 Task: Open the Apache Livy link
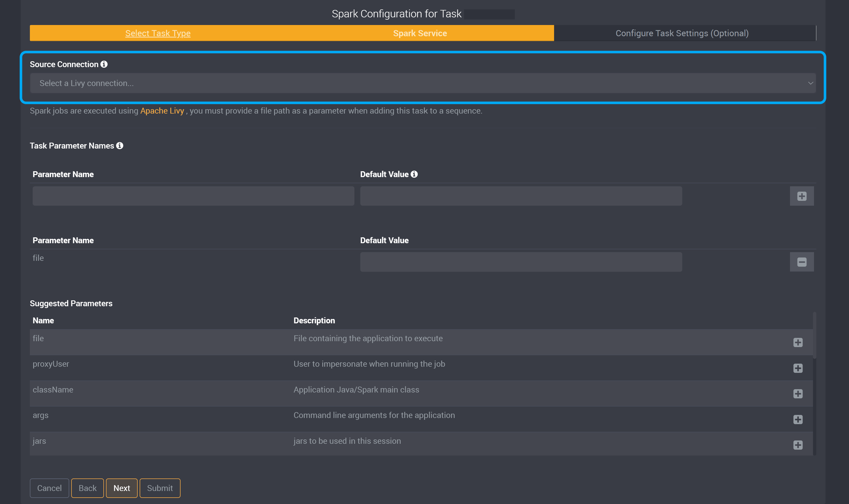[x=162, y=111]
